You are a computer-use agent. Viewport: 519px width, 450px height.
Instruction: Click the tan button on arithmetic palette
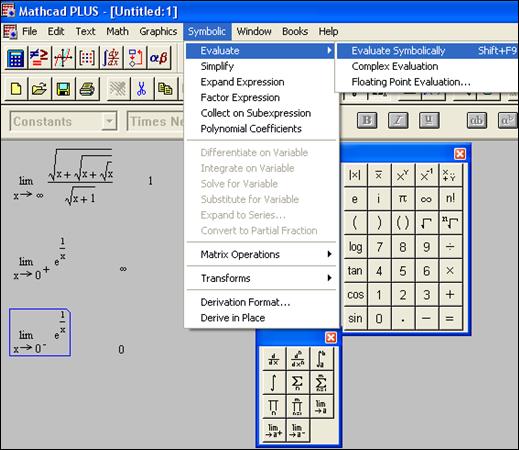[355, 271]
